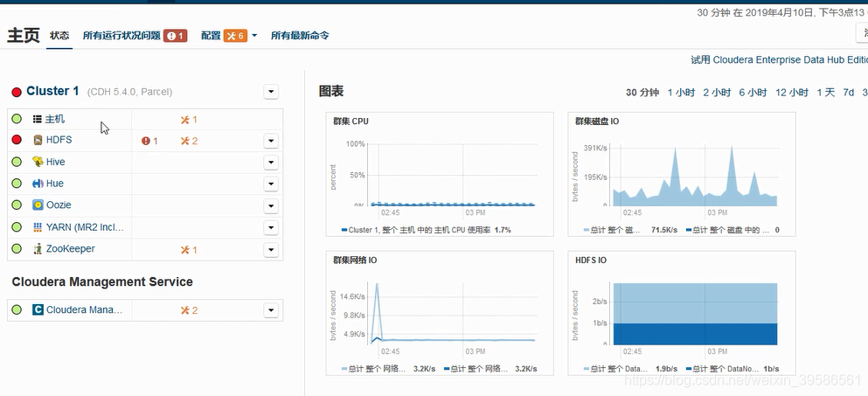Screen dimensions: 868x396
Task: Click the 试用 Cloudera Enterprise Data Hub Edition link
Action: (780, 59)
